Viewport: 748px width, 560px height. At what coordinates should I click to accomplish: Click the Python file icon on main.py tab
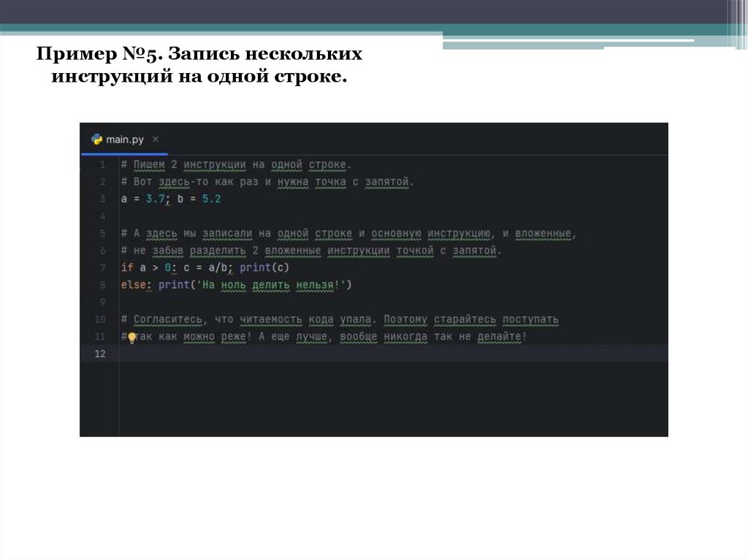point(97,139)
